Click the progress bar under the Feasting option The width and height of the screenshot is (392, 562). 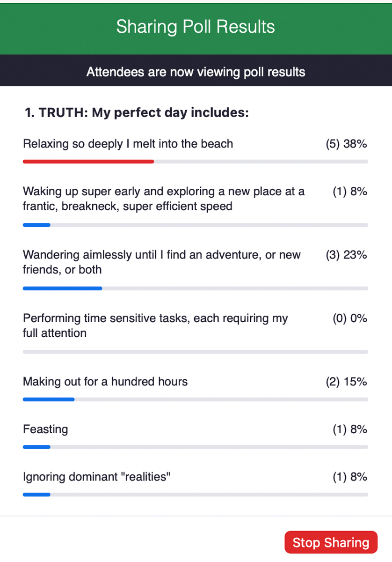coord(195,447)
